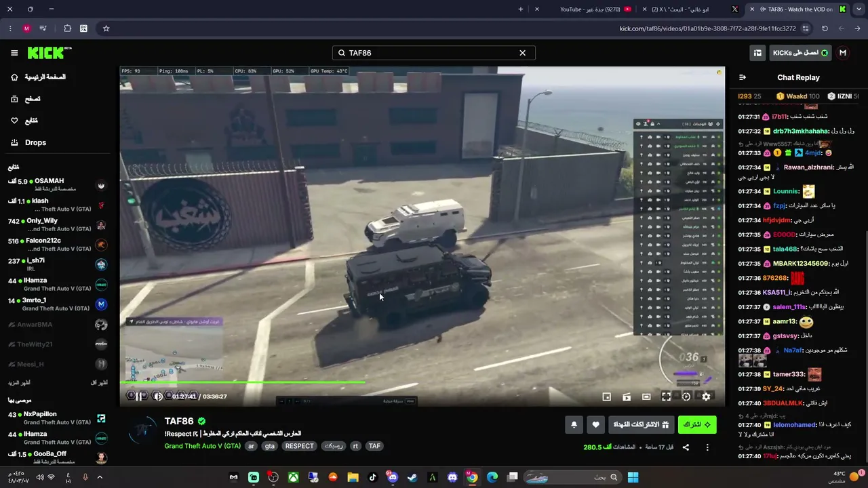
Task: Select the TAF86 Kick browser tab
Action: tap(799, 9)
